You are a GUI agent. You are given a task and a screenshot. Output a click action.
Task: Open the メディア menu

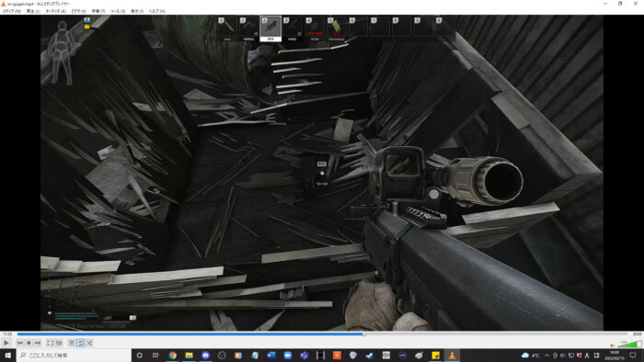(11, 11)
